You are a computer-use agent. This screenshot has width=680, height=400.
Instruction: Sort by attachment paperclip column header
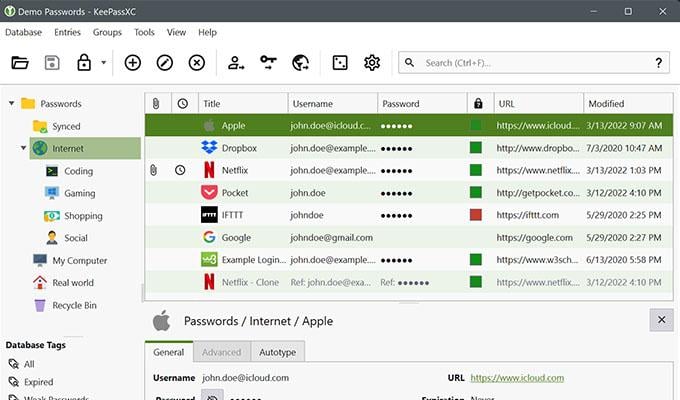[x=158, y=103]
